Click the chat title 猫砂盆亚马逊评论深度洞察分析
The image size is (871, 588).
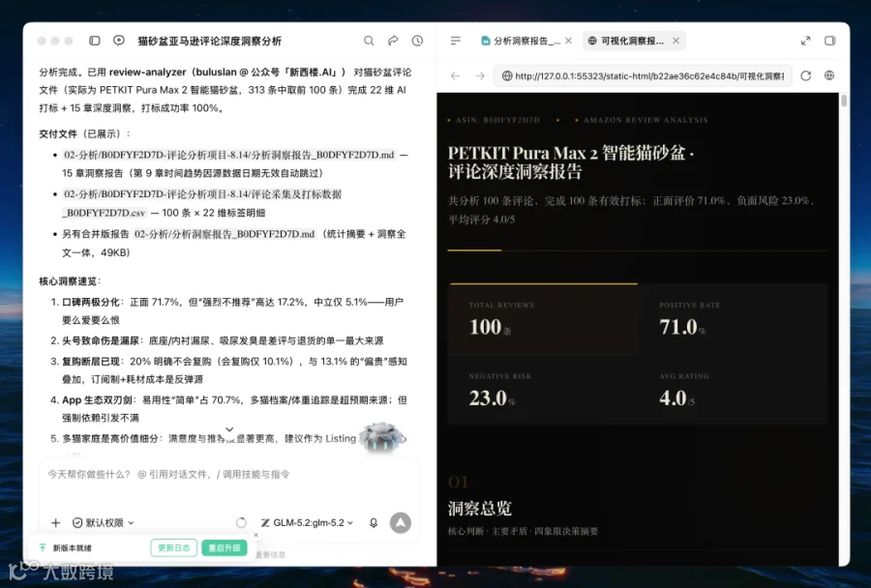209,41
